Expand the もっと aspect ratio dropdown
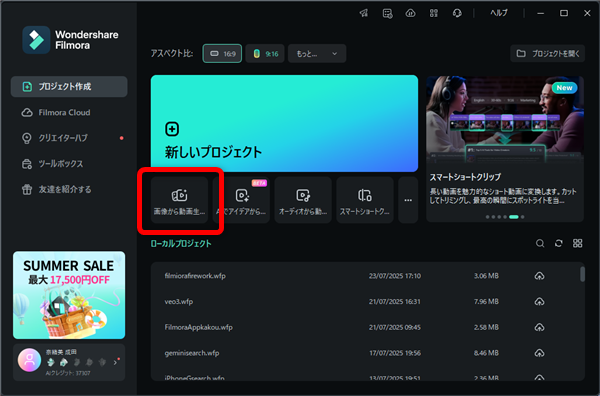 click(x=317, y=54)
